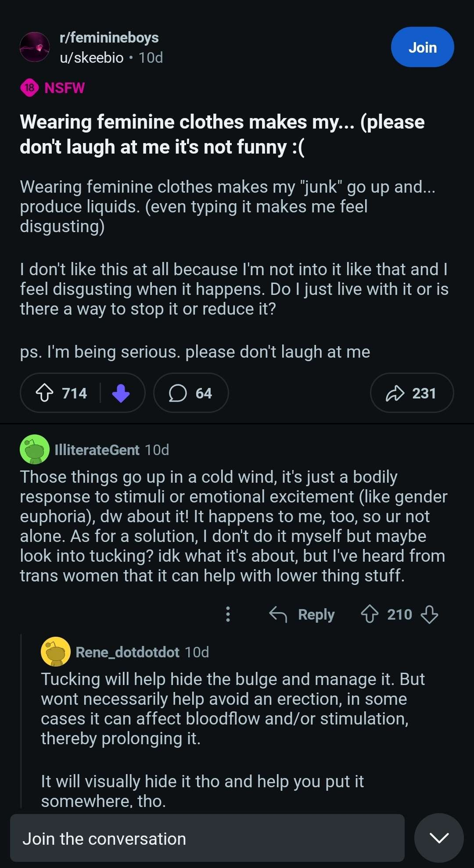Tap the pink 18+ NSFW badge
The image size is (474, 868).
[x=30, y=88]
